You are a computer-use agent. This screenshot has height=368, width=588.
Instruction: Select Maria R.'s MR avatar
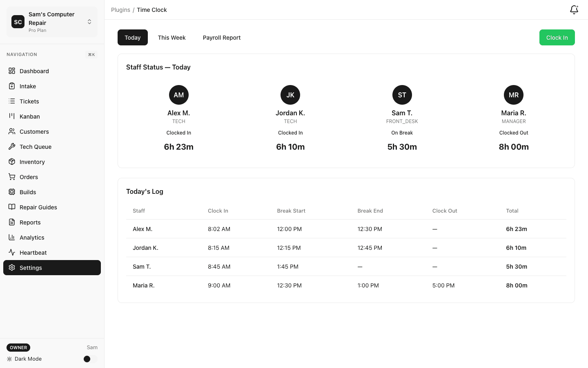[x=513, y=94]
